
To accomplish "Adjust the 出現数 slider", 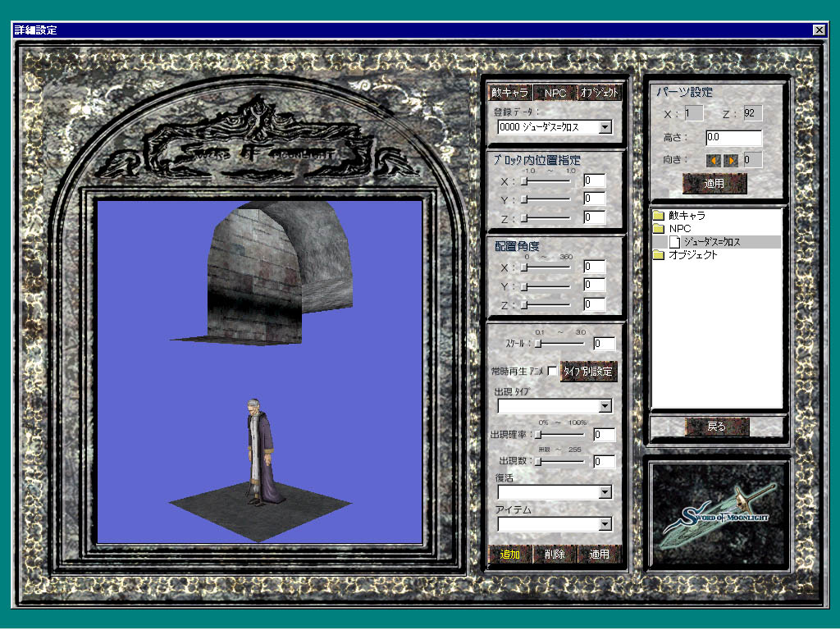I will point(559,461).
